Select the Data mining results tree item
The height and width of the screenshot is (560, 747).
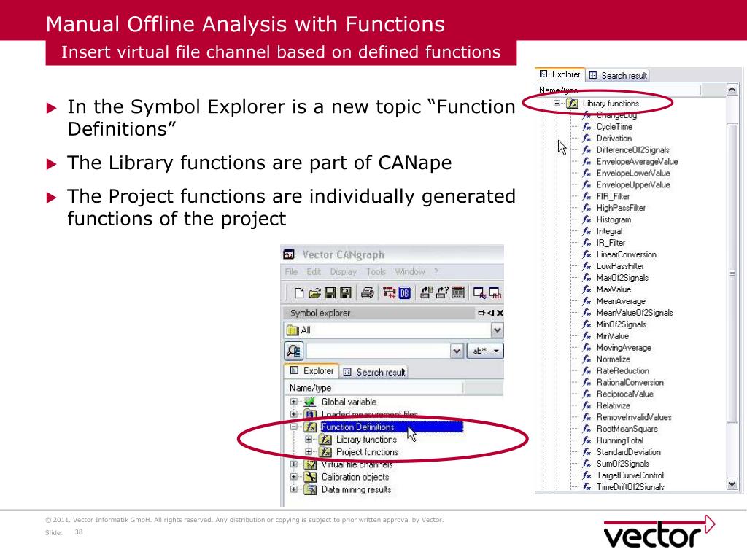coord(356,489)
